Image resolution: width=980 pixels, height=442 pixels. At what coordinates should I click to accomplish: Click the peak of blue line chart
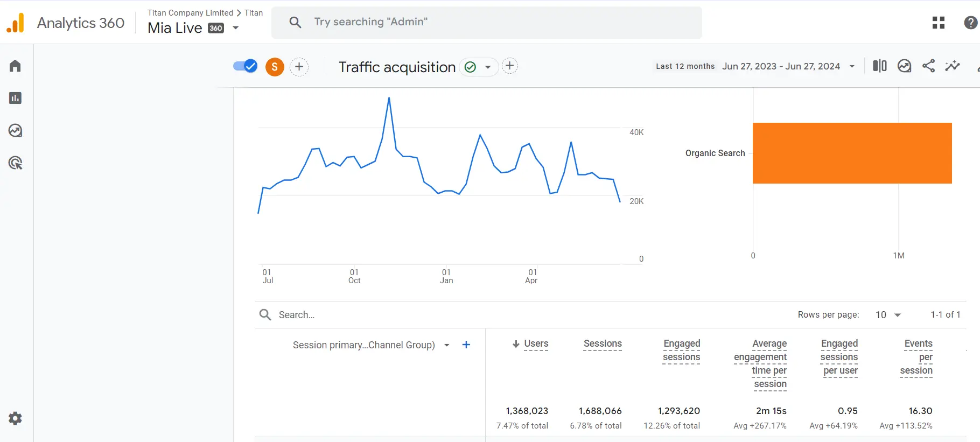pyautogui.click(x=389, y=98)
